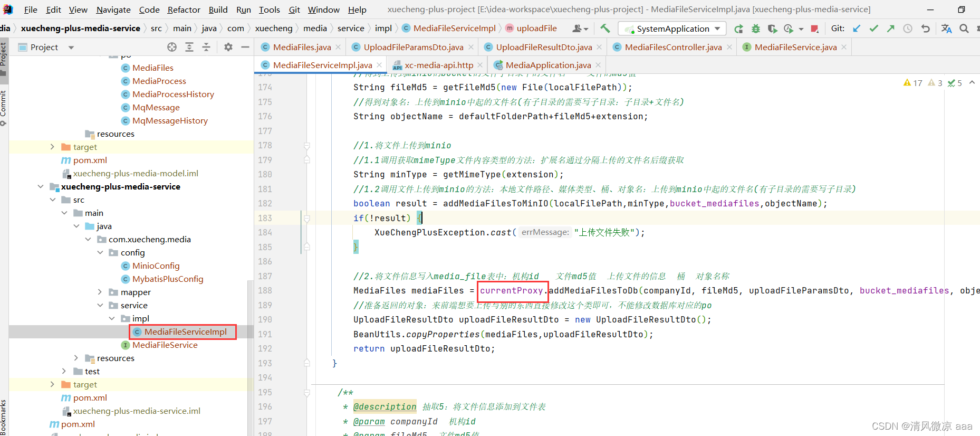The image size is (980, 436).
Task: Click the Git Update Project blue arrow
Action: [x=857, y=29]
